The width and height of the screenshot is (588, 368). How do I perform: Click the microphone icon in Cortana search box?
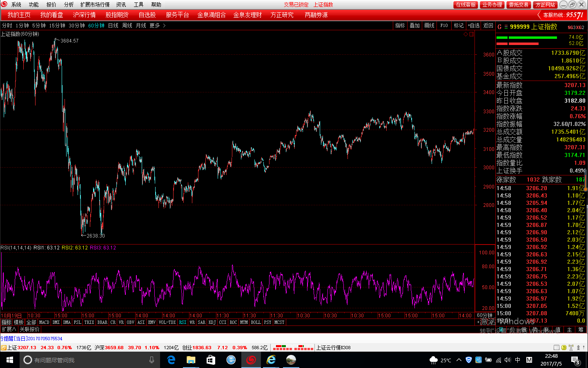click(x=151, y=360)
